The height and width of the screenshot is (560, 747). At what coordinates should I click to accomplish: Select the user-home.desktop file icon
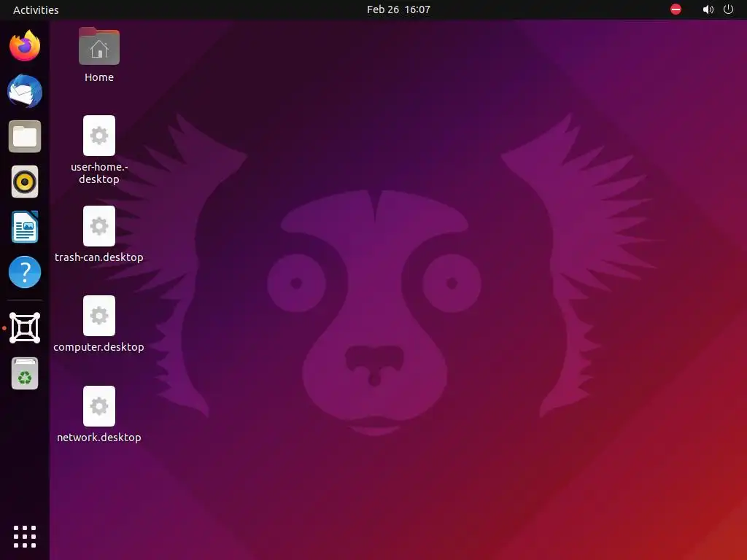tap(99, 136)
